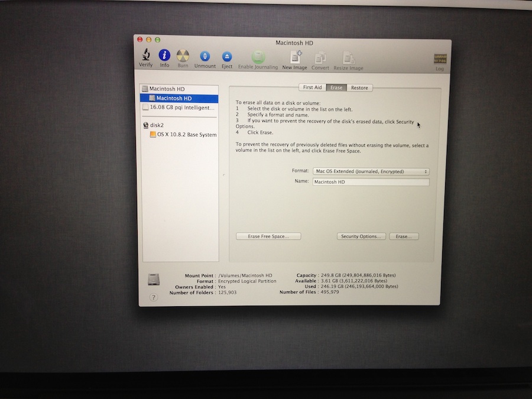Select 16.08 GB pqi Intelligent disk
Viewport: 532px width, 399px height.
(179, 107)
